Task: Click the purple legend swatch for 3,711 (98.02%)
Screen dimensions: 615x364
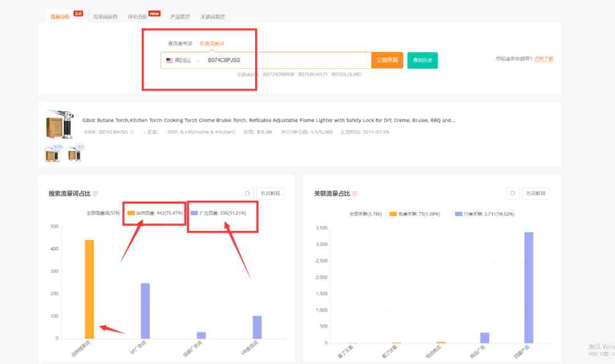Action: coord(458,214)
